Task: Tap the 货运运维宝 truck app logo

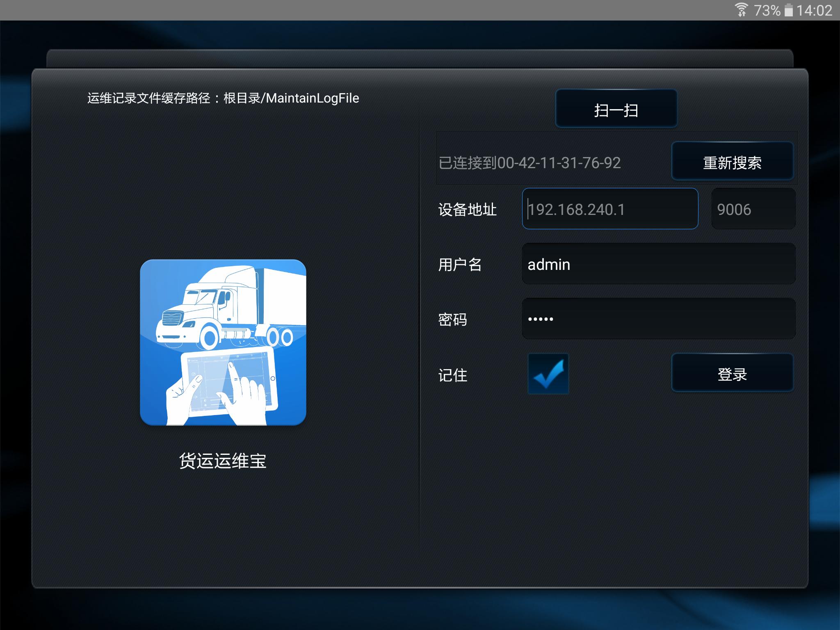Action: point(223,342)
